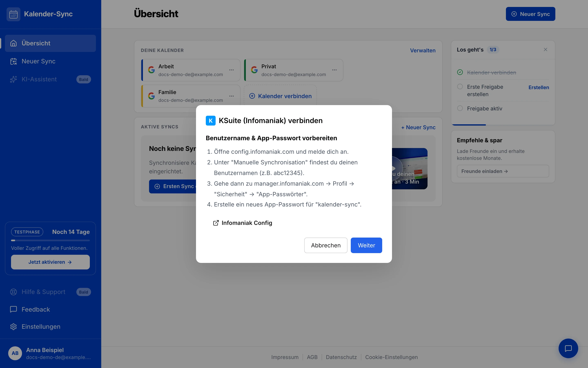Click the Erstellen link
The width and height of the screenshot is (588, 368).
click(539, 87)
